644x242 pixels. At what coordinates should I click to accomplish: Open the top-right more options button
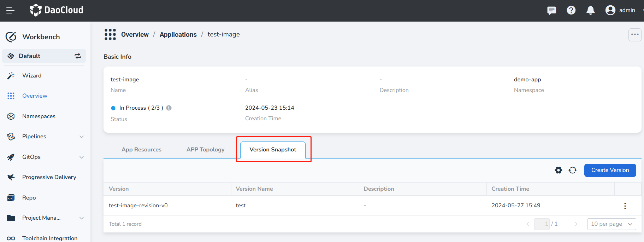click(x=634, y=35)
